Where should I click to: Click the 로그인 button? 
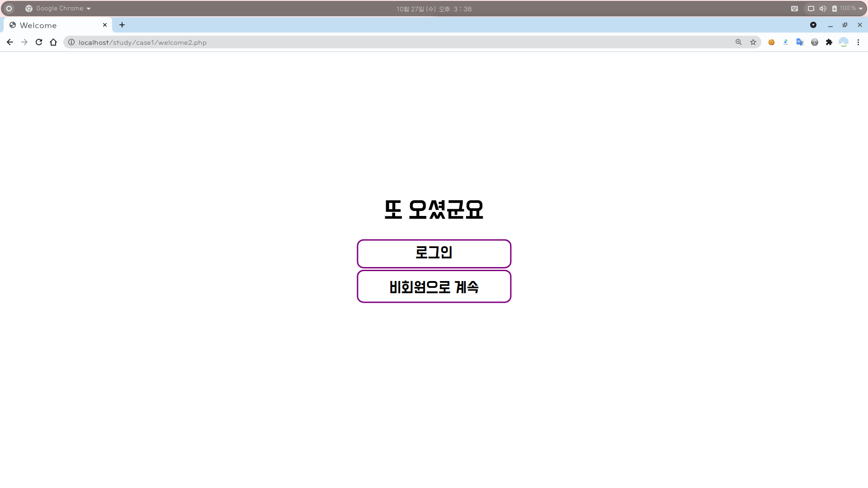tap(434, 253)
